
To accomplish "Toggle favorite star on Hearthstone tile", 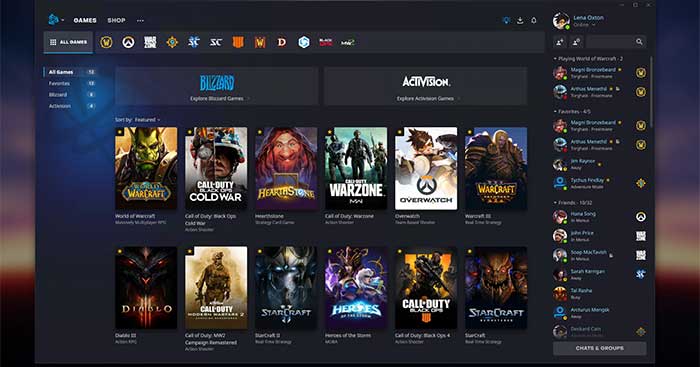I will point(260,132).
